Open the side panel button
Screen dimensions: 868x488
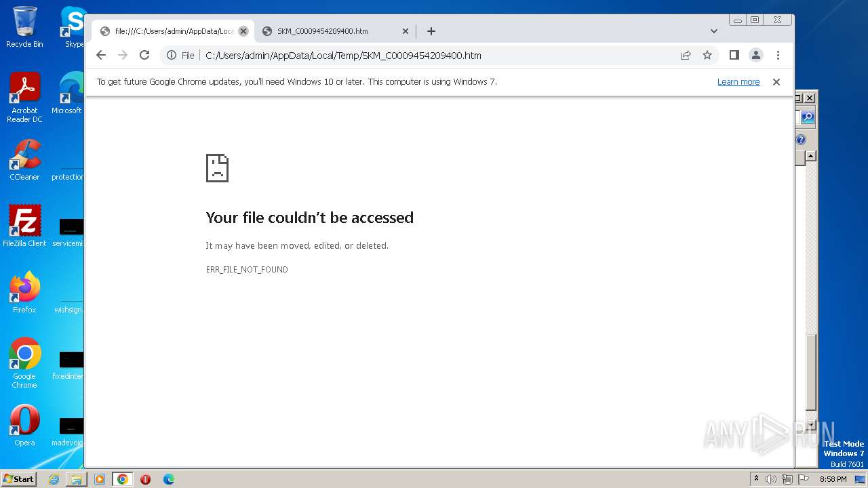pos(734,55)
